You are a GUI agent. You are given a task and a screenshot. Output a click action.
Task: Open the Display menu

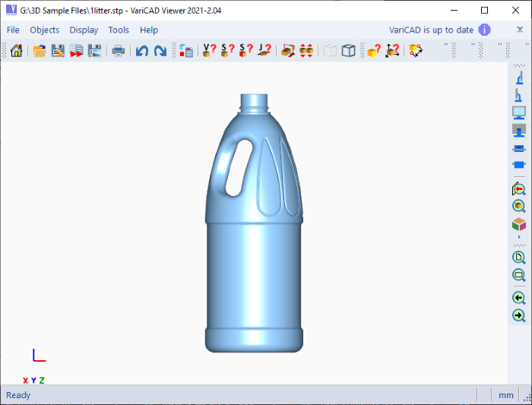tap(84, 30)
